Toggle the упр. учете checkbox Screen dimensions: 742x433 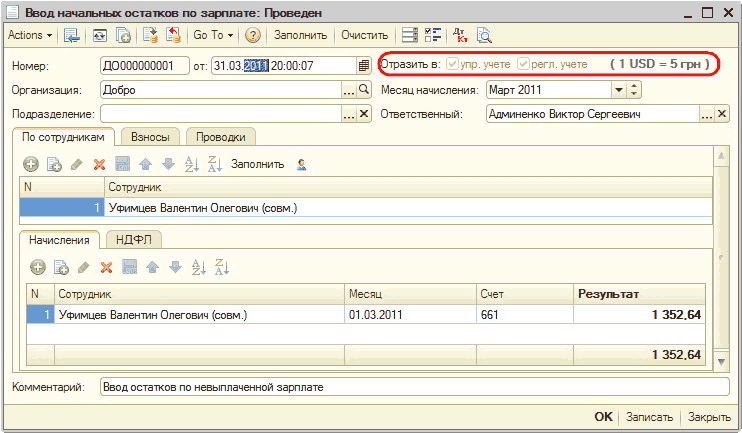pyautogui.click(x=453, y=65)
